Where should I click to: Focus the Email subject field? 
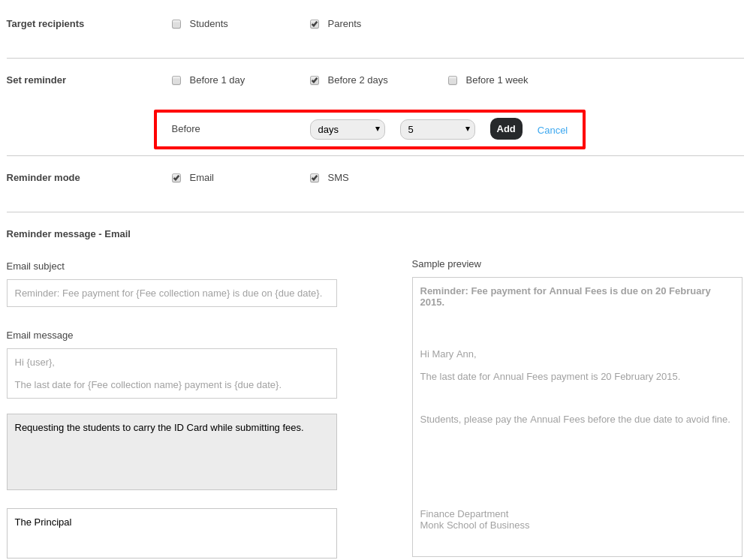click(171, 293)
